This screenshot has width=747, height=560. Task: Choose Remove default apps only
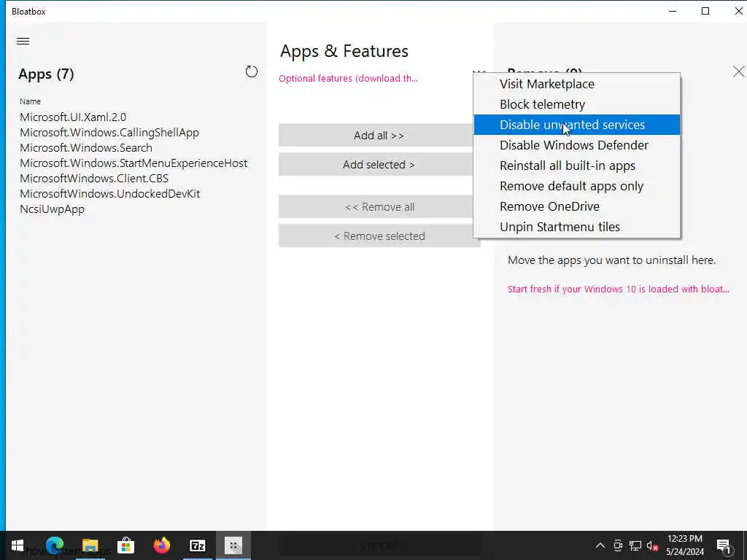[576, 186]
